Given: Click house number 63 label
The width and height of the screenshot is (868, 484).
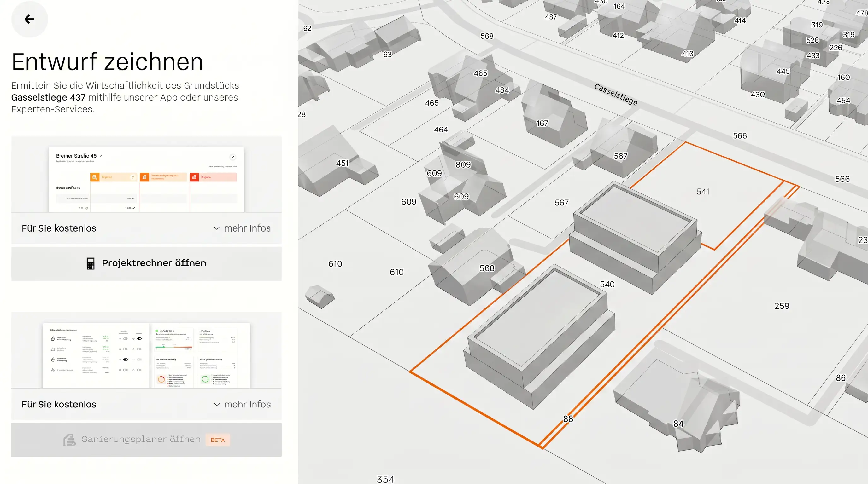Looking at the screenshot, I should (388, 54).
